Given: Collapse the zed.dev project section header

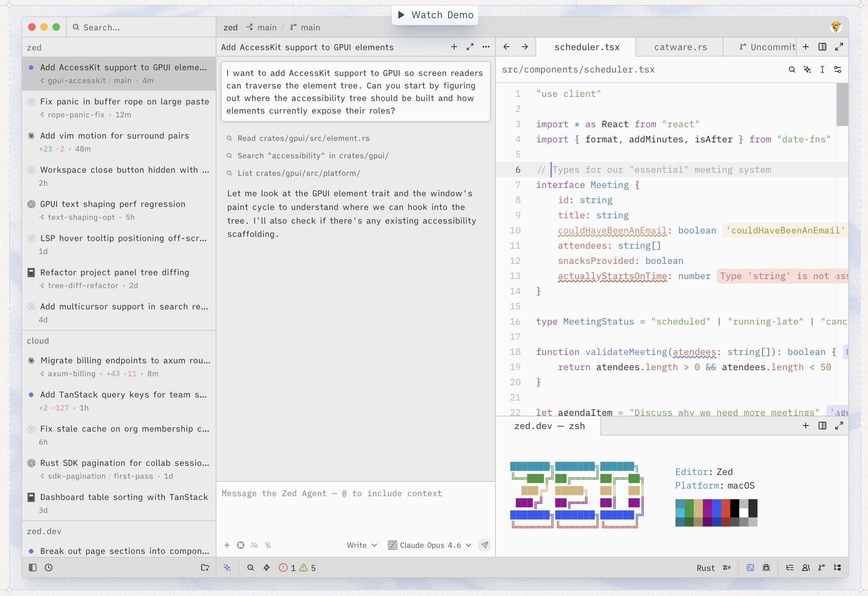Looking at the screenshot, I should (119, 531).
